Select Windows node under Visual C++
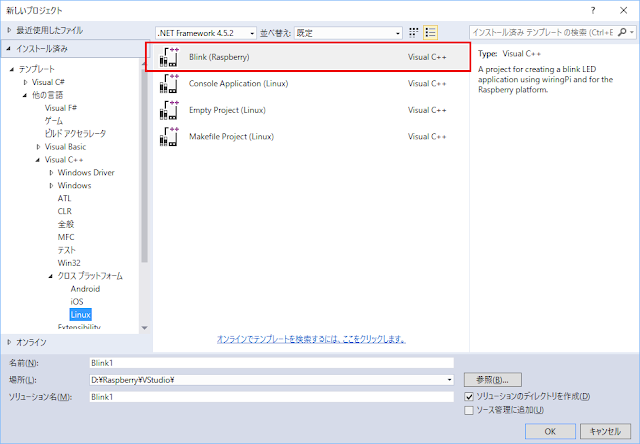 (74, 186)
